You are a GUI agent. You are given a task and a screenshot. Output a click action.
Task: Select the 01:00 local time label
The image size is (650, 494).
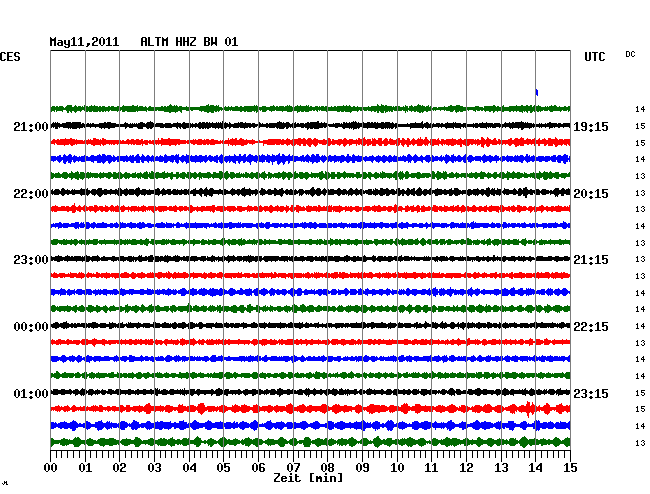click(x=31, y=393)
